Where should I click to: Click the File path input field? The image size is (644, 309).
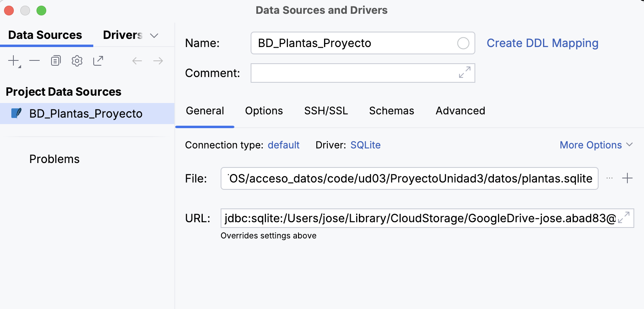pyautogui.click(x=410, y=178)
